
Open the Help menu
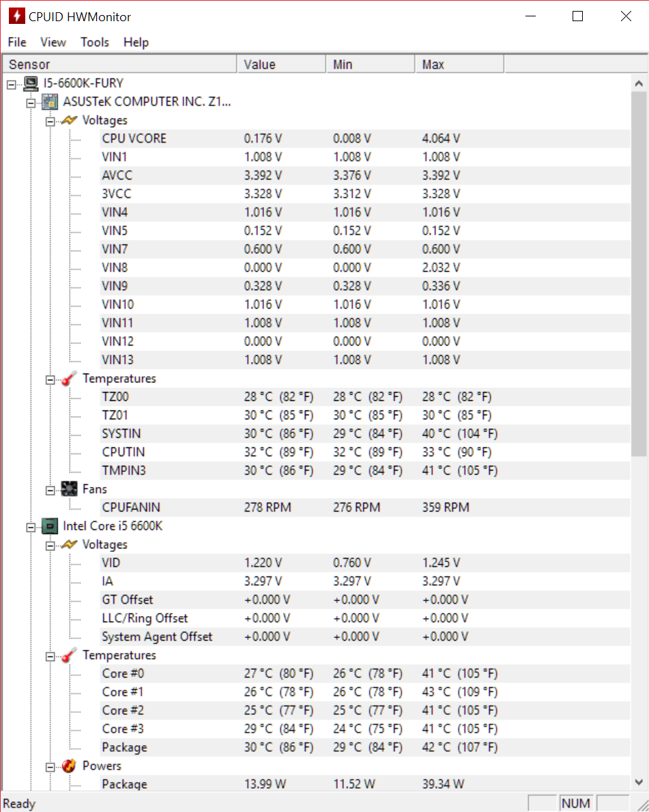pos(136,42)
